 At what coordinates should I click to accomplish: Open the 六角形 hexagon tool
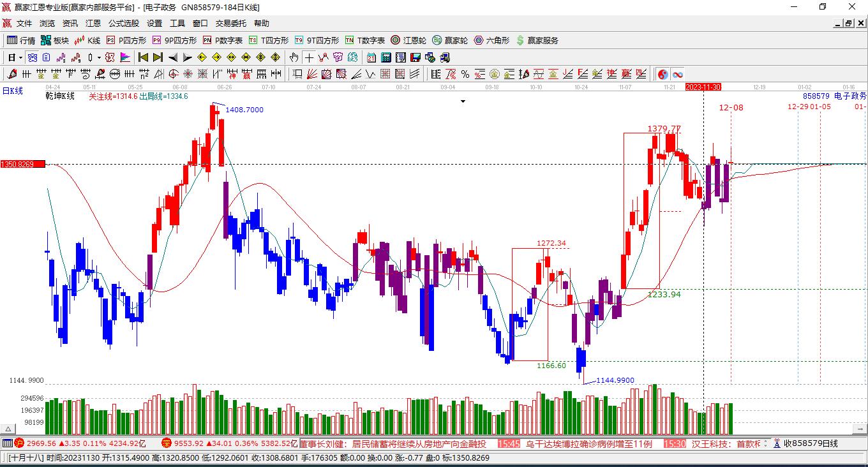pos(491,40)
